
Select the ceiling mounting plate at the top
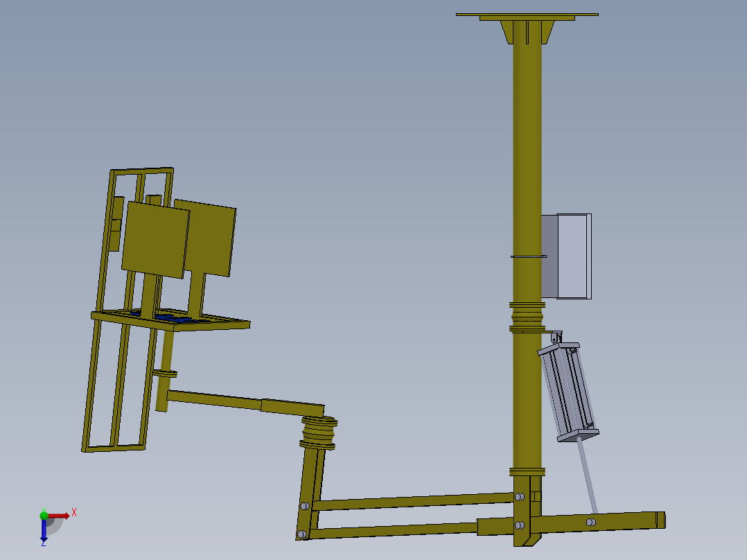pyautogui.click(x=527, y=16)
